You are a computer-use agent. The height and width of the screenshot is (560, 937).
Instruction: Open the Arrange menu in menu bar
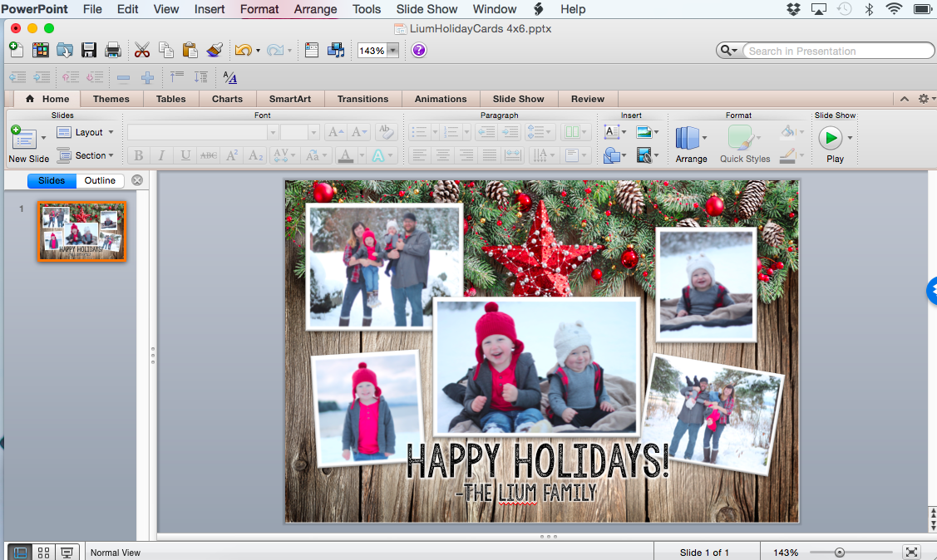315,9
